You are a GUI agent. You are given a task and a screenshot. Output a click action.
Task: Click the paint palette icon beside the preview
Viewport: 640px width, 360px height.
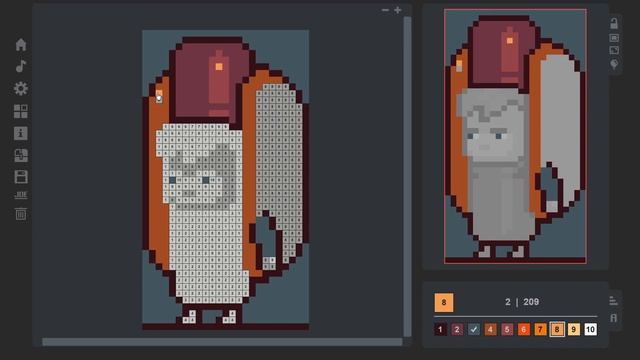point(614,64)
